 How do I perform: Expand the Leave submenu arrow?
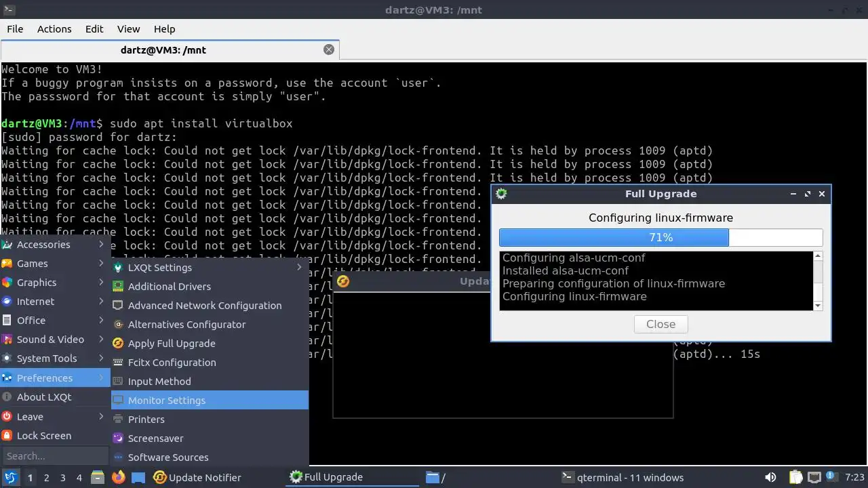click(x=101, y=417)
